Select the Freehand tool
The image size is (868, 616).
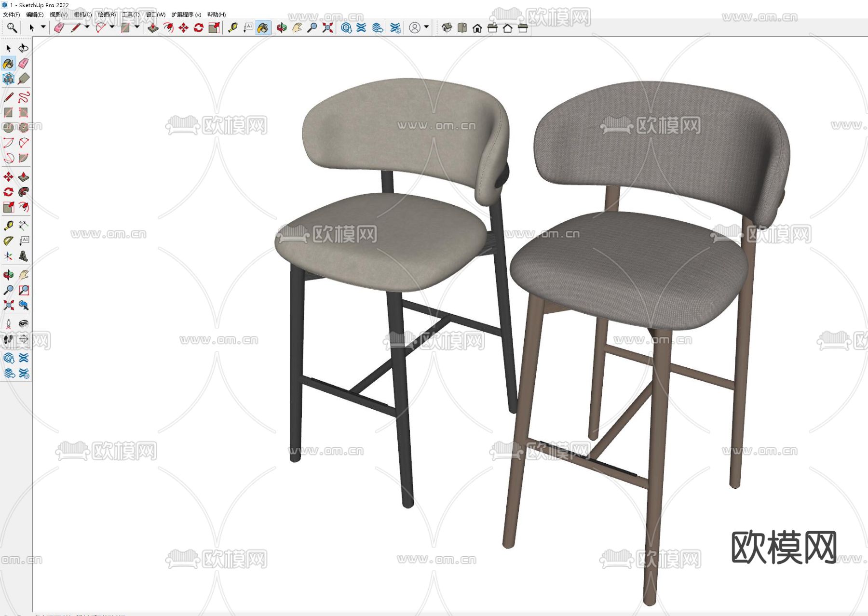pos(24,97)
